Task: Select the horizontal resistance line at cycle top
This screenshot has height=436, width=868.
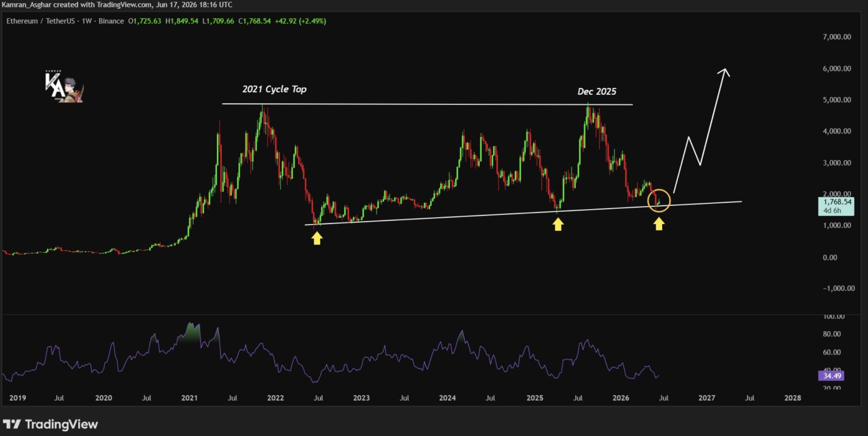Action: point(427,104)
